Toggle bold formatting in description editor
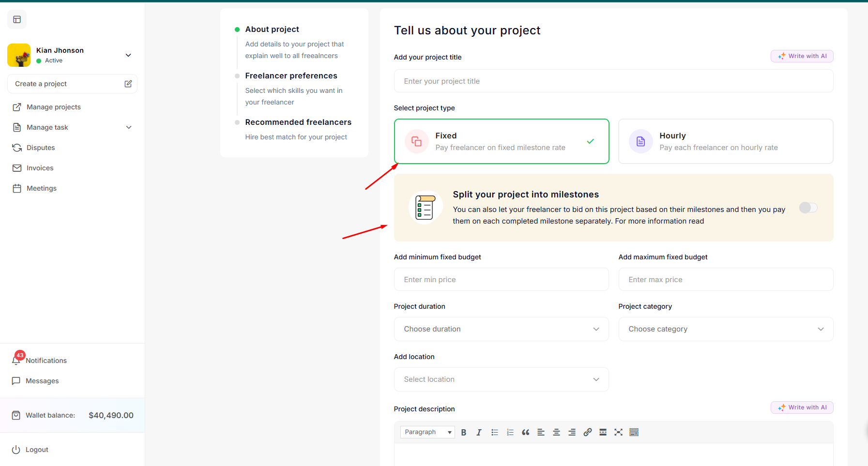The image size is (868, 466). [463, 433]
